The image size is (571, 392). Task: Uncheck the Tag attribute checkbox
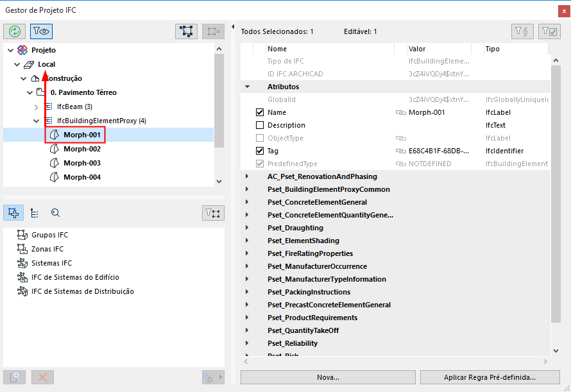pyautogui.click(x=260, y=151)
